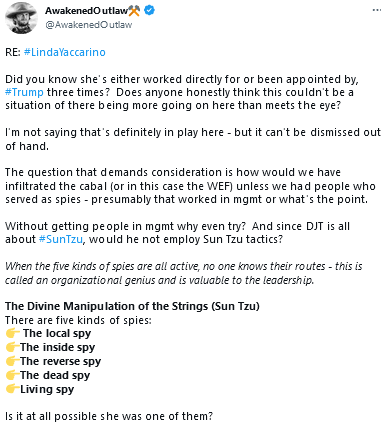Click the italic Sun Tzu quote text

coord(183,273)
